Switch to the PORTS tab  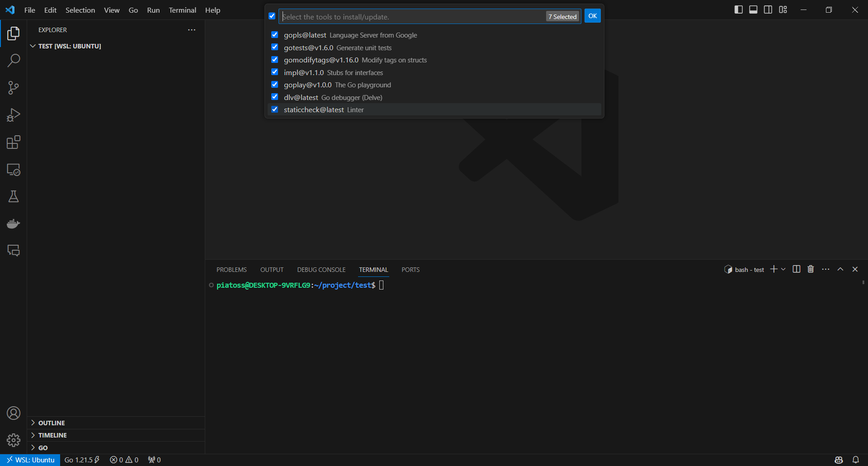(x=410, y=270)
